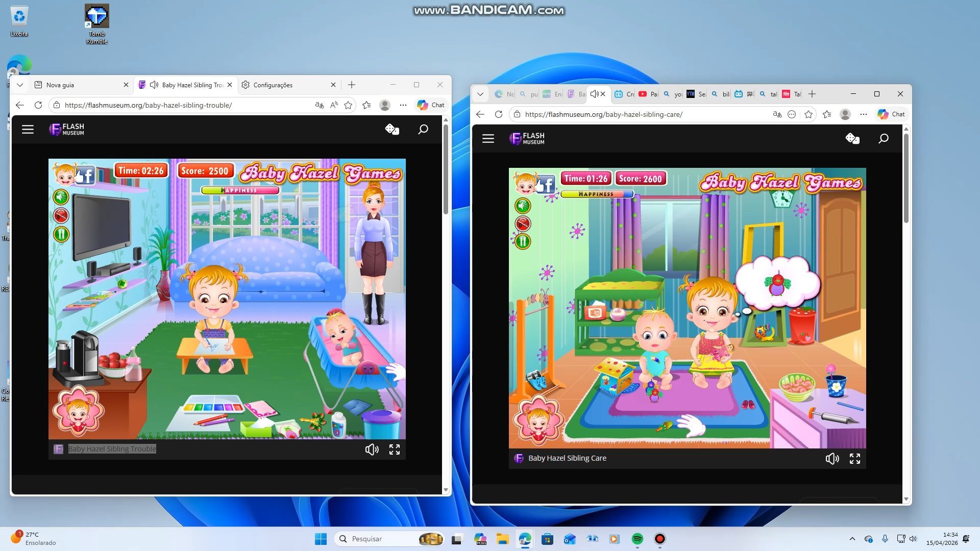Toggle sound button in Sibling Care game
The image size is (980, 551).
pos(523,205)
